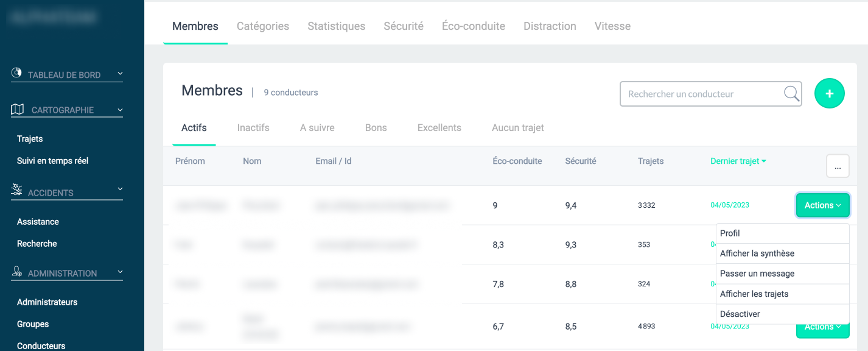Sort by the Prénom column header
This screenshot has height=351, width=868.
tap(190, 161)
